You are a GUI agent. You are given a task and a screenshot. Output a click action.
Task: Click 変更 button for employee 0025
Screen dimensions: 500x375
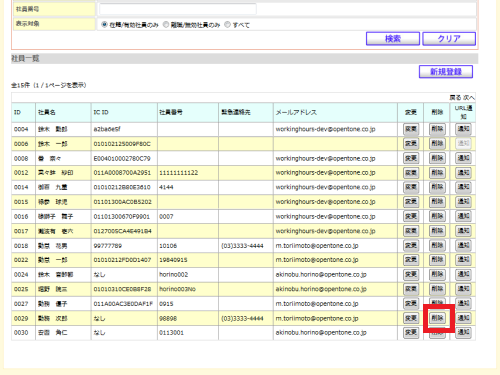click(411, 289)
